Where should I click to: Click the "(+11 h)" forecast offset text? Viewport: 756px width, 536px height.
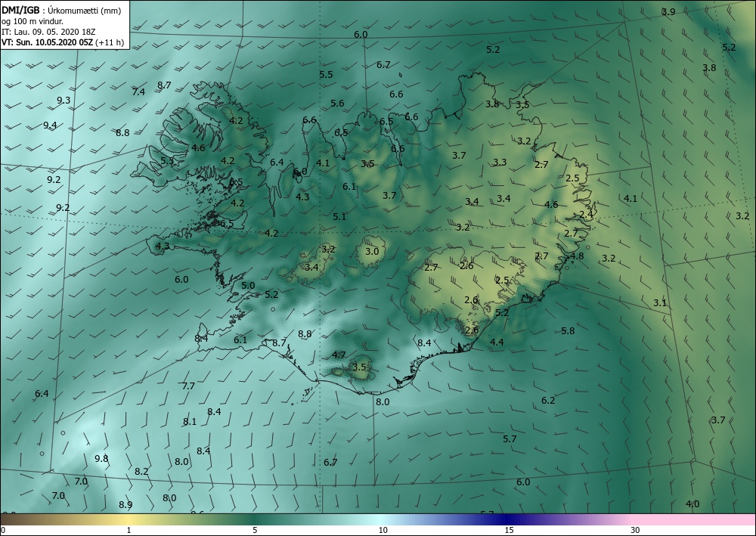[110, 42]
